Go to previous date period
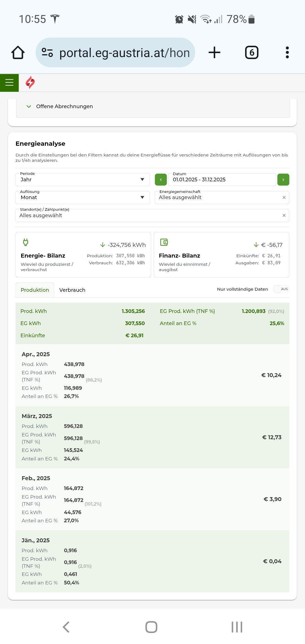Image resolution: width=305 pixels, height=644 pixels. click(161, 180)
